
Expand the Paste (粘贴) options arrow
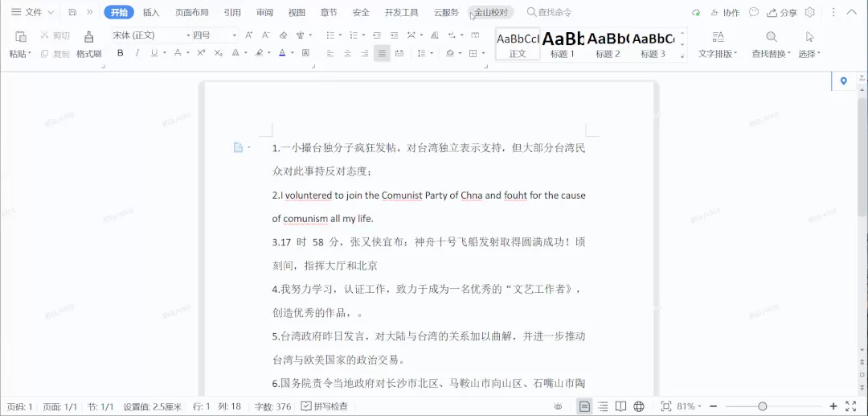(x=30, y=54)
